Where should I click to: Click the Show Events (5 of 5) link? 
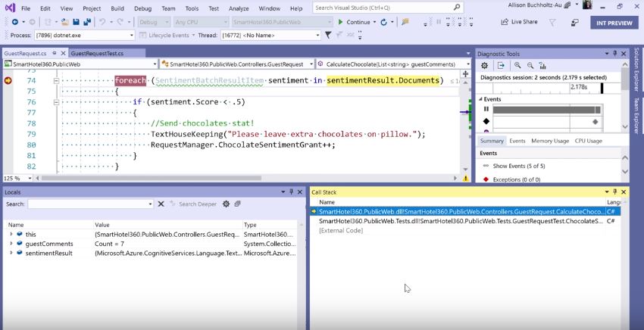point(519,166)
